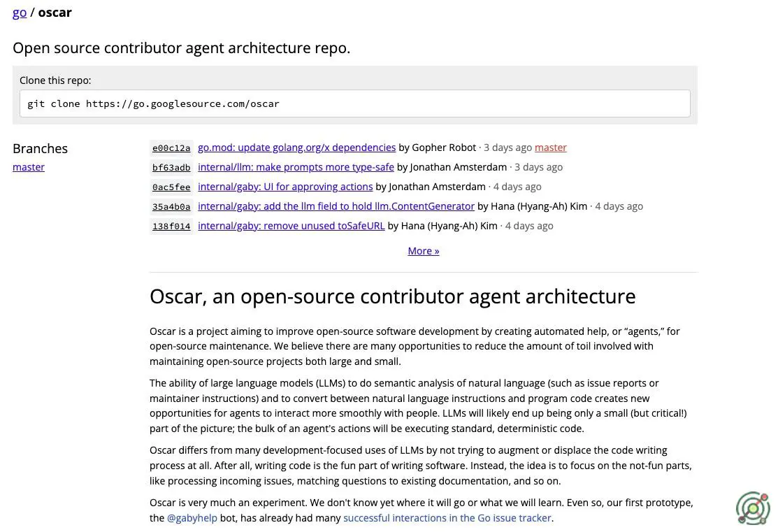
Task: Click 'Open source contributor agent architecture repo.' description
Action: tap(182, 48)
